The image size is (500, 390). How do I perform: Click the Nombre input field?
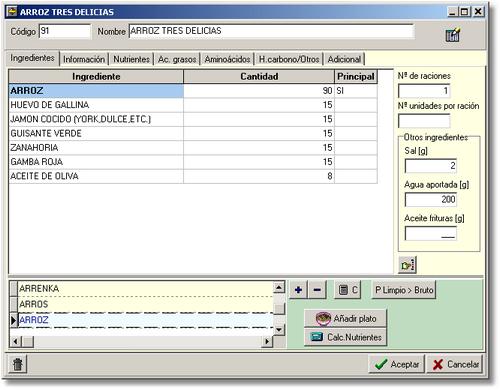(271, 31)
